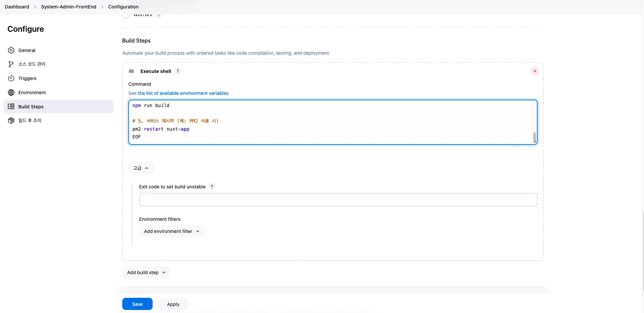Toggle the With Ant checkbox

pos(126,15)
